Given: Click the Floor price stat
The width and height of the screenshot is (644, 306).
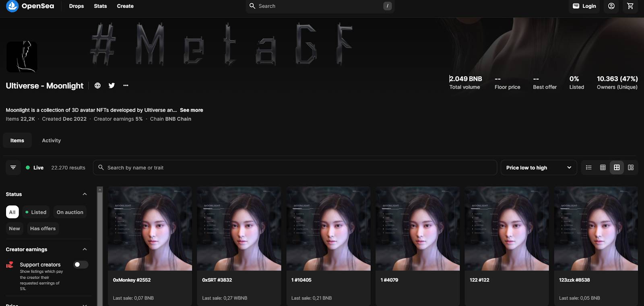Looking at the screenshot, I should (x=507, y=83).
